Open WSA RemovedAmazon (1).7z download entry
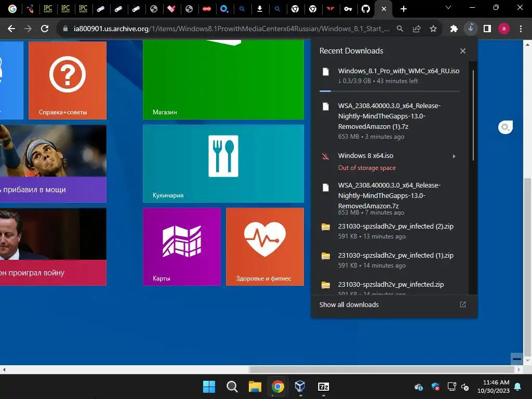The image size is (532, 399). [x=390, y=121]
